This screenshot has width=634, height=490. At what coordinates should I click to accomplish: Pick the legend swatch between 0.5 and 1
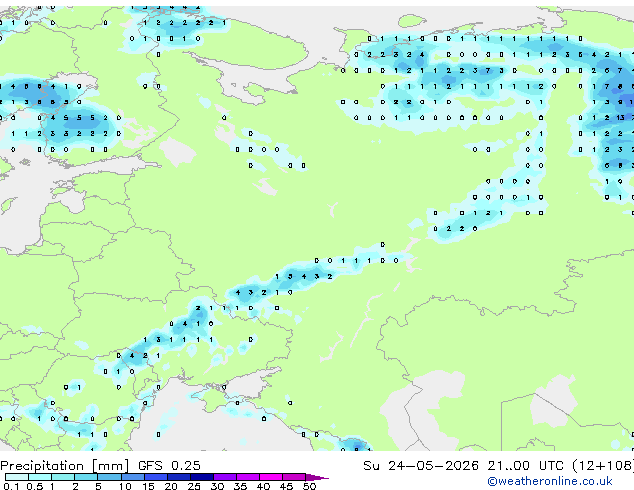pyautogui.click(x=40, y=477)
